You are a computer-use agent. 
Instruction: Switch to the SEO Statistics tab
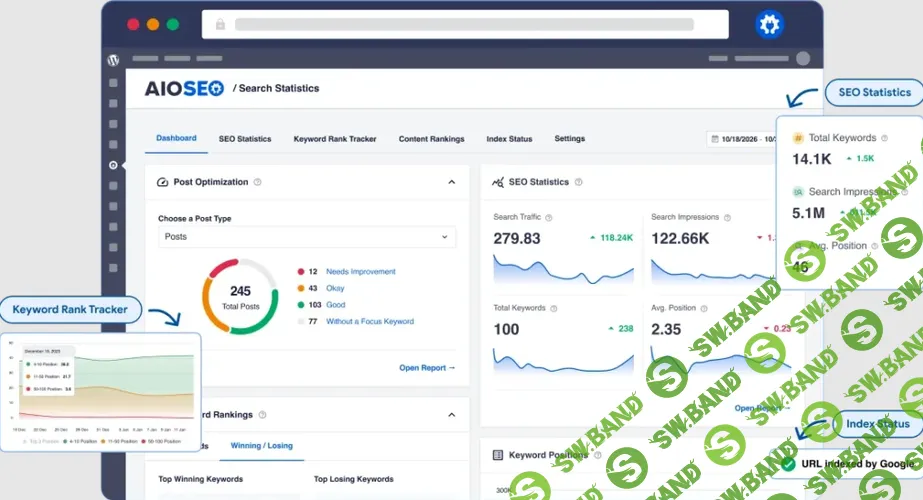pyautogui.click(x=245, y=139)
